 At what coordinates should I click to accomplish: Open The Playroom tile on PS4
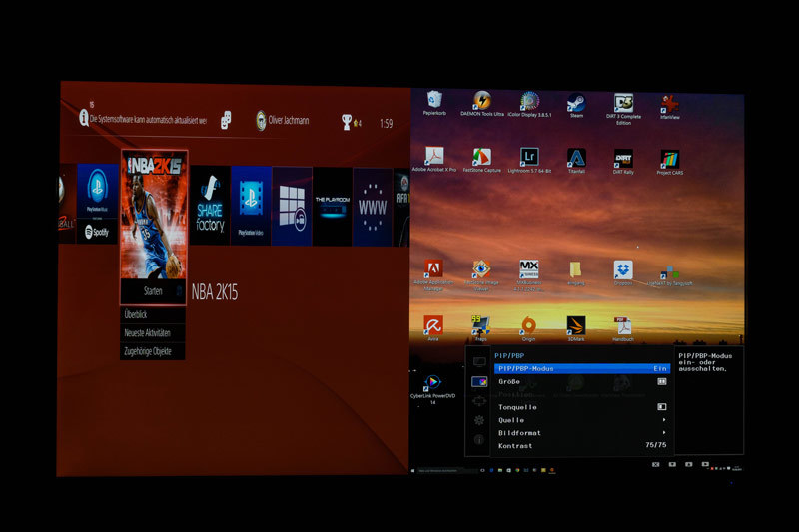333,207
